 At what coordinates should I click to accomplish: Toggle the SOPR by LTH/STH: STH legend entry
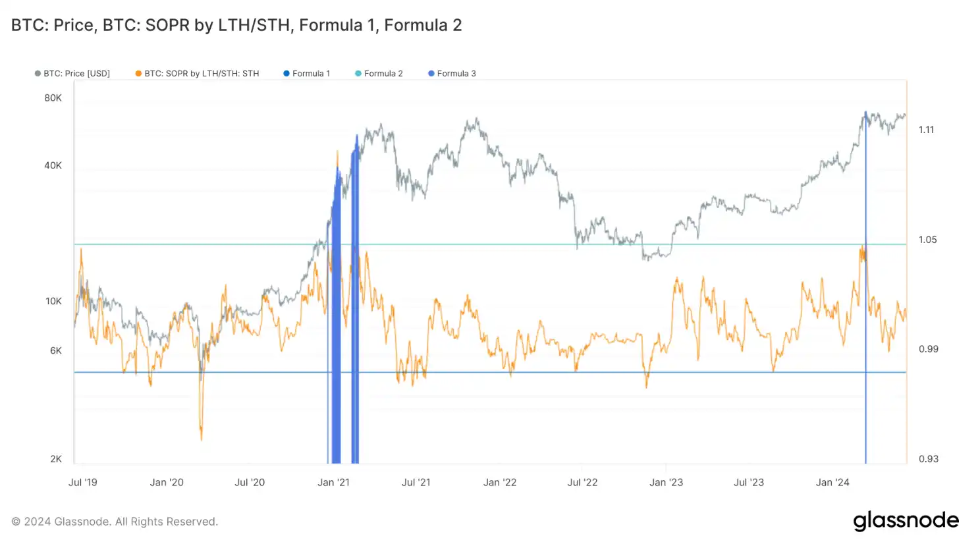197,73
